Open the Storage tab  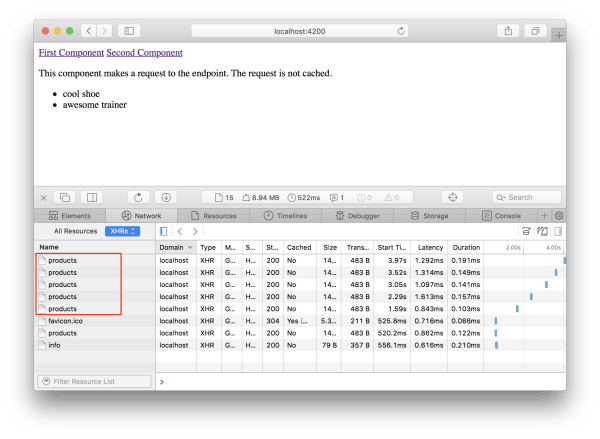point(429,216)
